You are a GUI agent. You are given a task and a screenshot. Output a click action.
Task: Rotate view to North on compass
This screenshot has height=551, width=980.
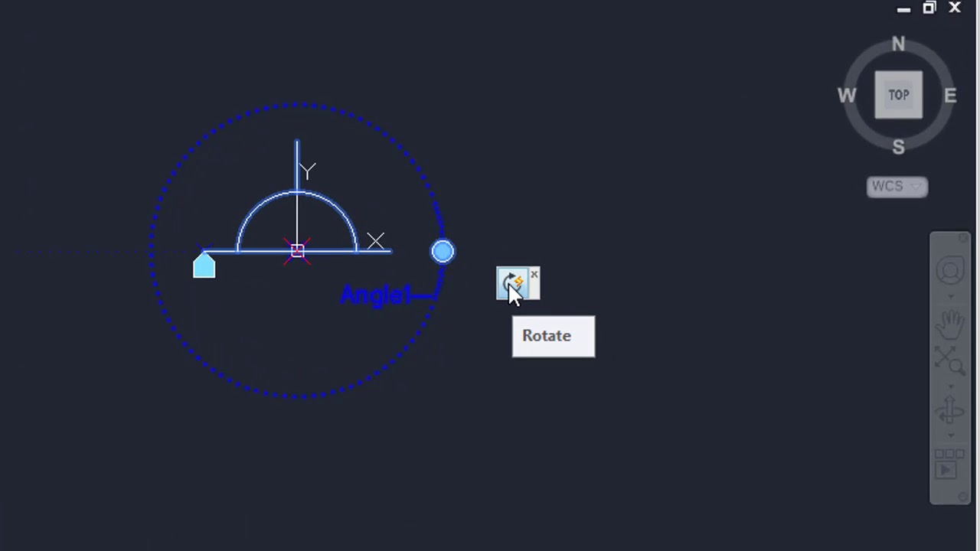pyautogui.click(x=898, y=44)
